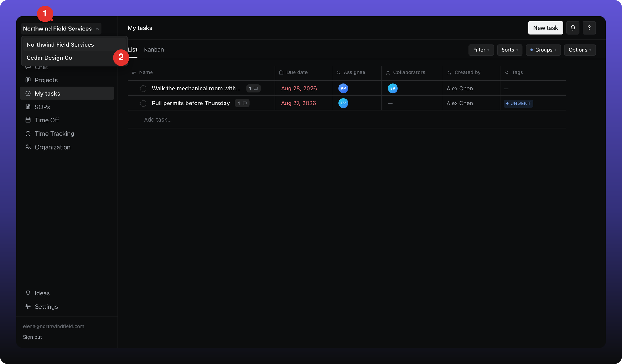Collapse the Northwind Field Services workspace switcher

coord(61,29)
